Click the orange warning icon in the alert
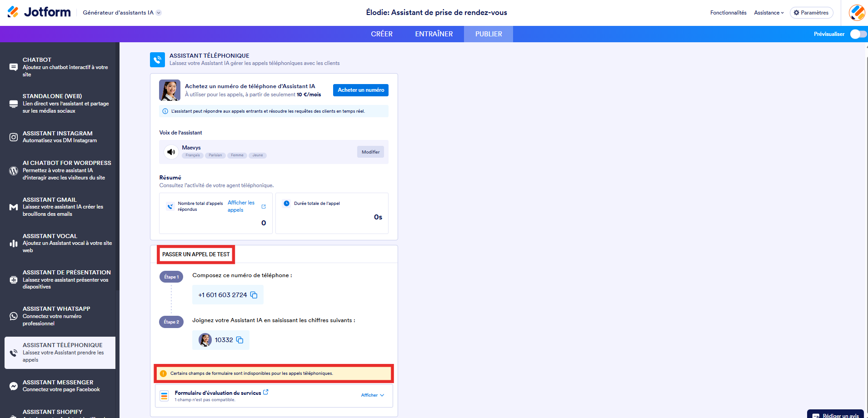Screen dimensions: 868x418 [163, 373]
